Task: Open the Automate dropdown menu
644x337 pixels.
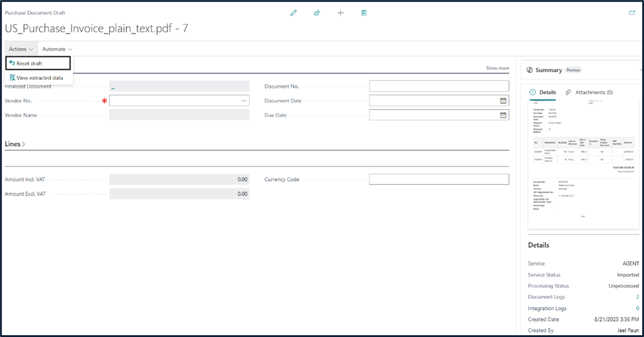Action: tap(57, 49)
